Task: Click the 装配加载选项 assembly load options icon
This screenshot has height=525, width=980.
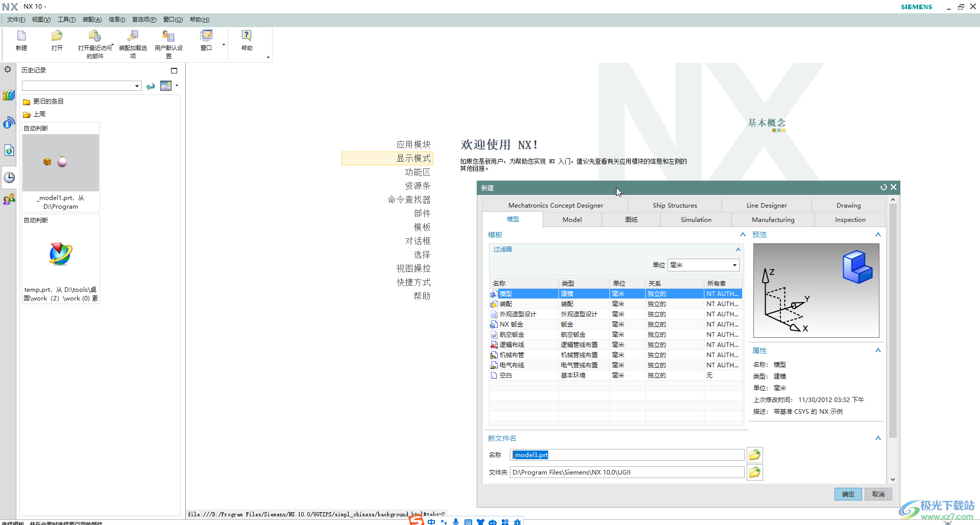Action: click(x=133, y=36)
